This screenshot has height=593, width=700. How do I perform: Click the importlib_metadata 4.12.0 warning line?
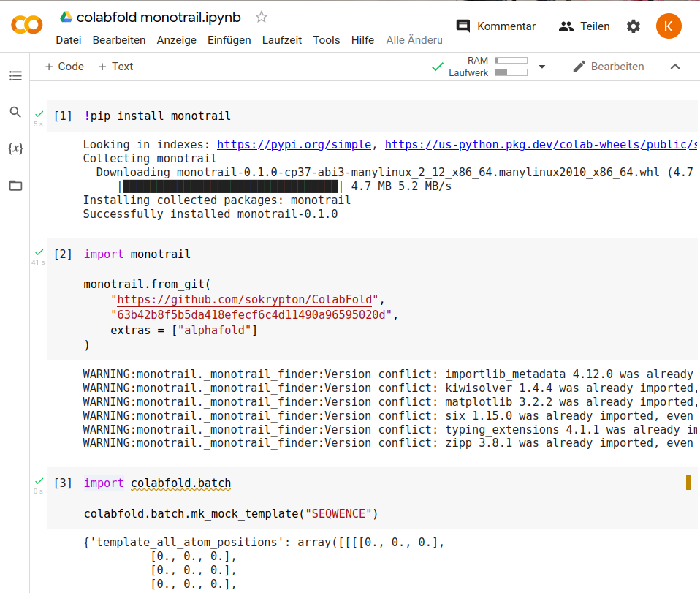(x=387, y=374)
